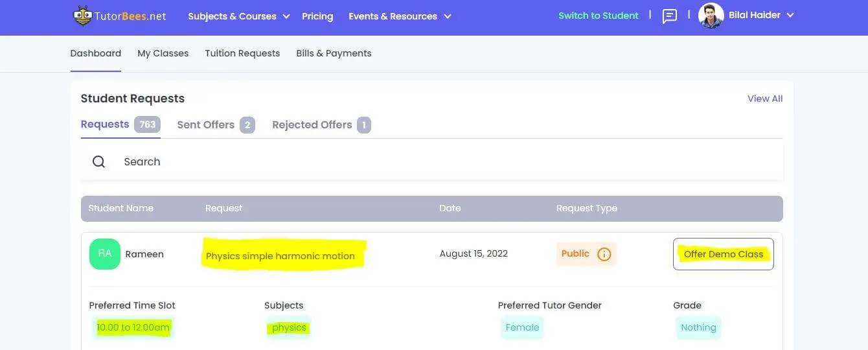This screenshot has height=350, width=868.
Task: Open the Pricing page
Action: point(317,16)
